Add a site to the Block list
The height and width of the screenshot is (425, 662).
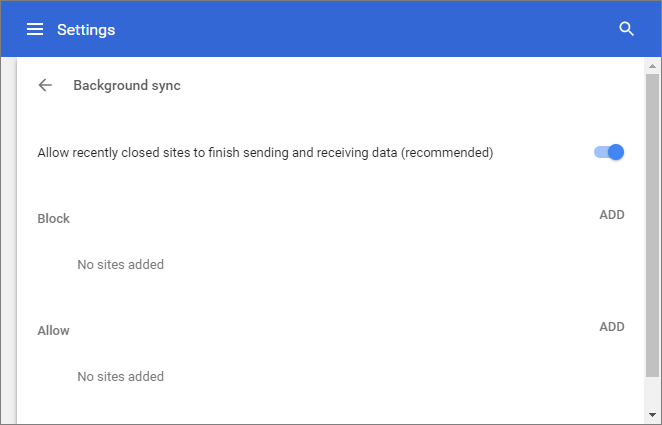(x=612, y=215)
